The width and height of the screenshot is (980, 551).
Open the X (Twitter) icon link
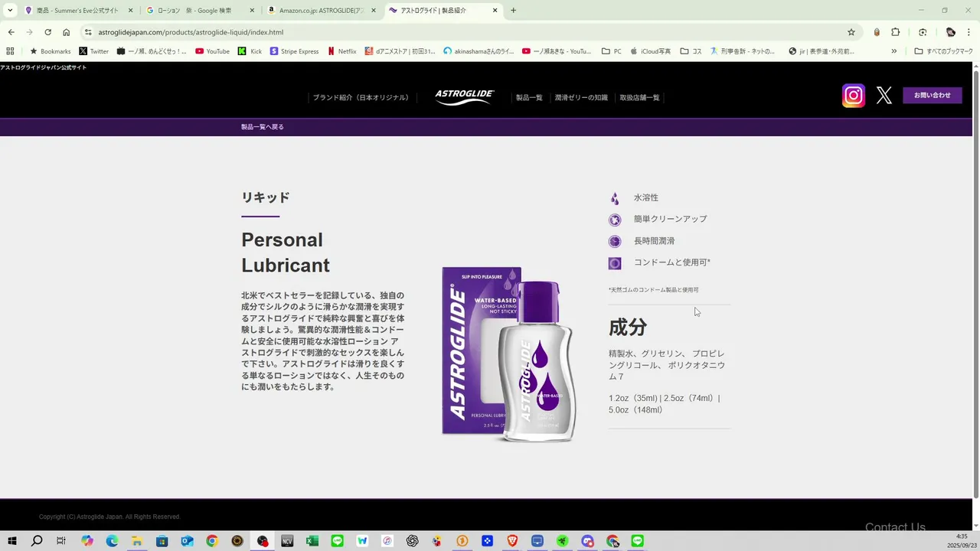[884, 96]
